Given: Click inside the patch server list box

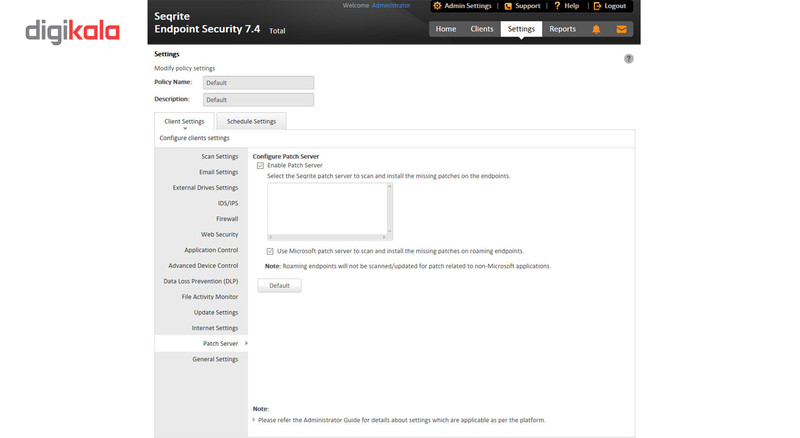Looking at the screenshot, I should click(327, 209).
